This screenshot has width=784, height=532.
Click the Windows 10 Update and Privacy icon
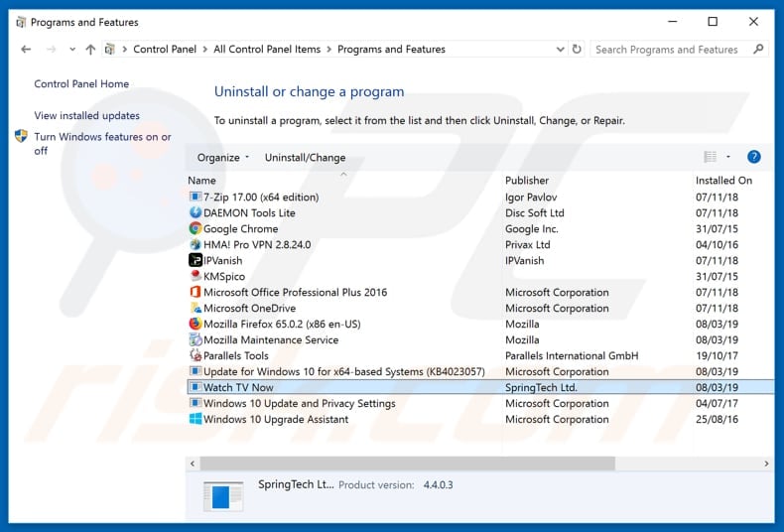pyautogui.click(x=195, y=403)
